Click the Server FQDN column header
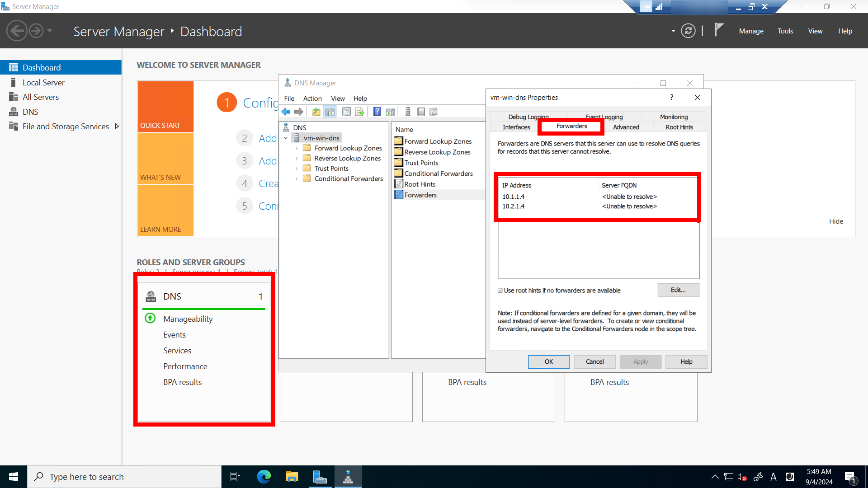Screen dimensions: 868x488 point(619,185)
